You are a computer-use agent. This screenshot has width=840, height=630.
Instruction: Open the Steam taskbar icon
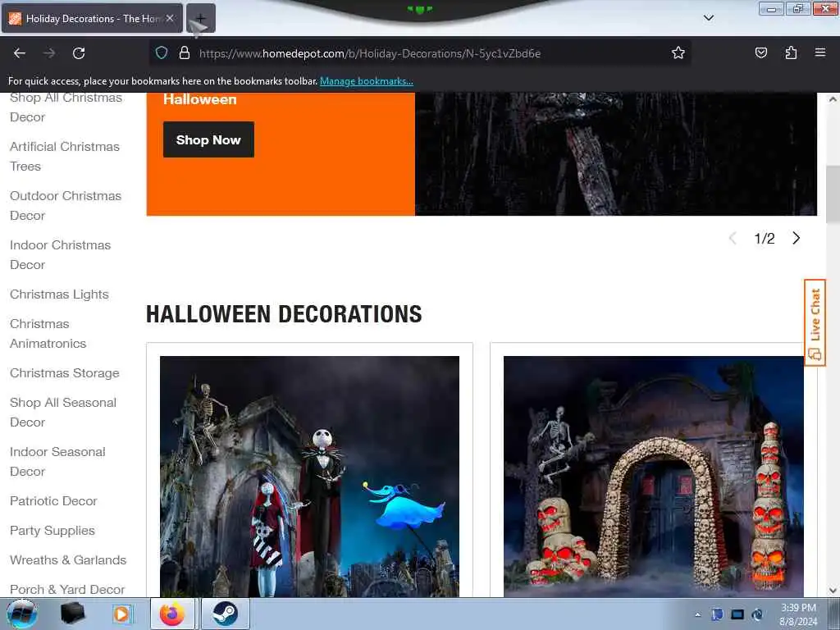(x=225, y=614)
